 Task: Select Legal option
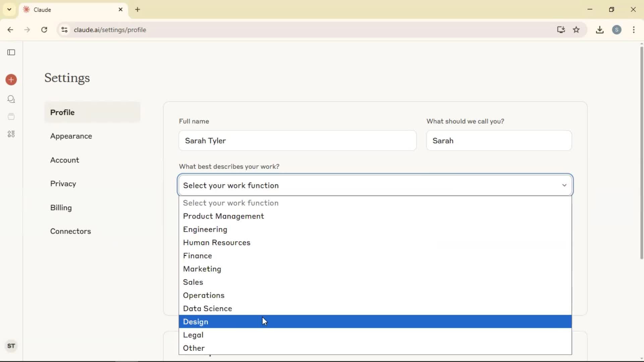[375, 335]
